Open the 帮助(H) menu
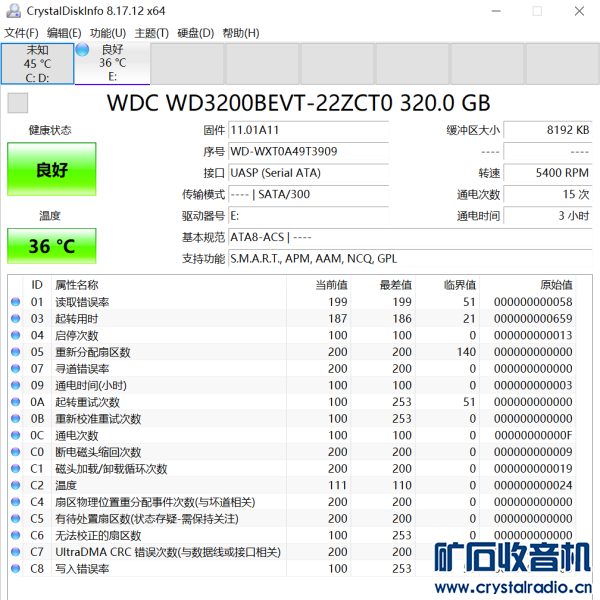 click(x=241, y=33)
